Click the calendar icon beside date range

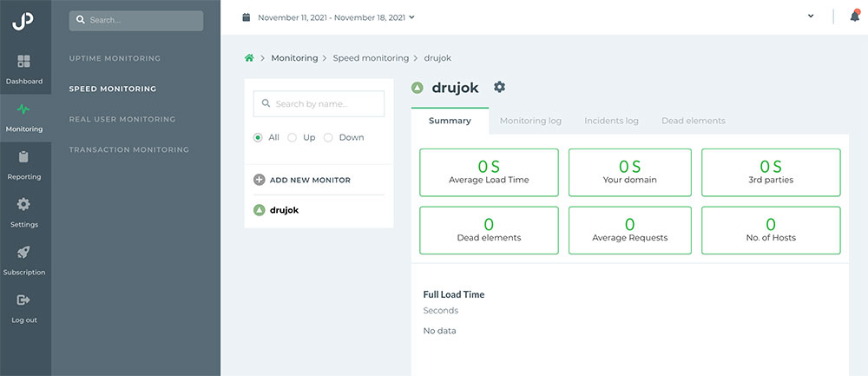pyautogui.click(x=247, y=17)
